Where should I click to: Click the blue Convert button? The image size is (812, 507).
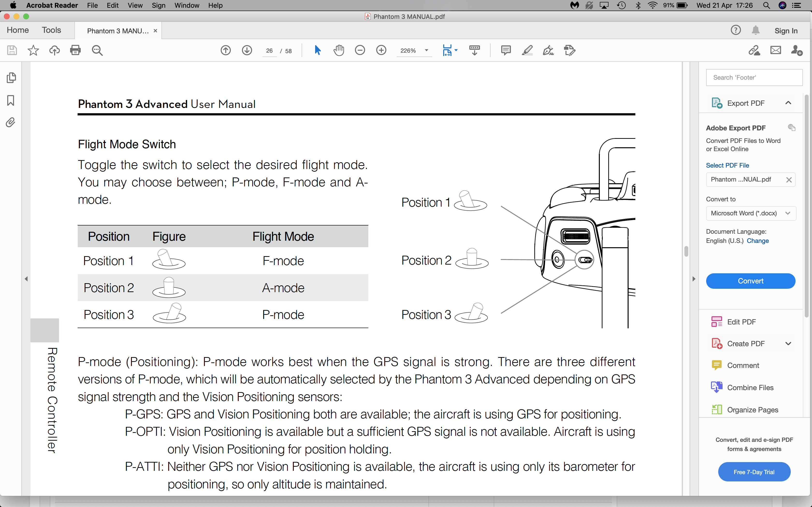(x=751, y=281)
